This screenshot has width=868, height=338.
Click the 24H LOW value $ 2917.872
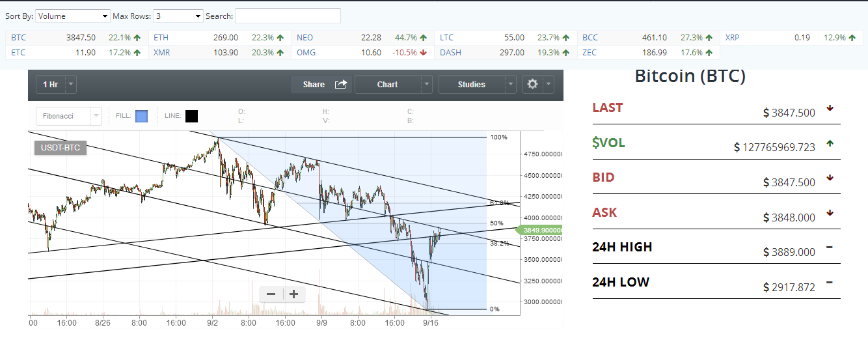tap(789, 287)
